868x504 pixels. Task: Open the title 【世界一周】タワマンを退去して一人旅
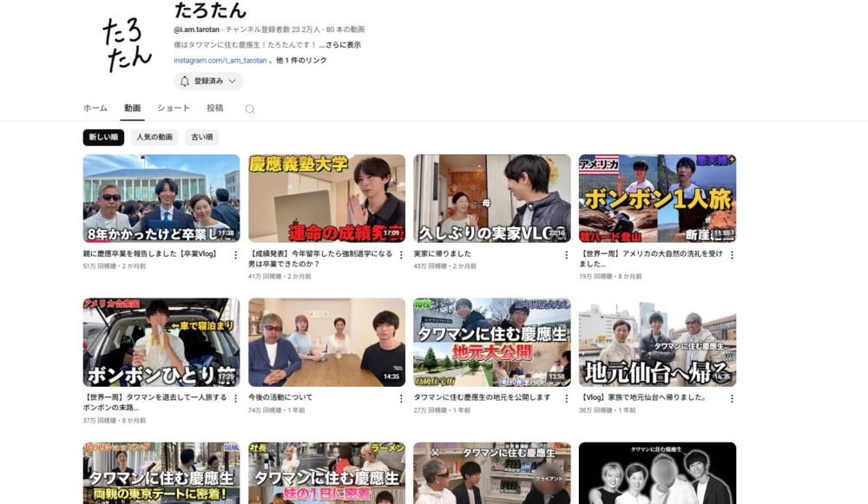click(155, 403)
